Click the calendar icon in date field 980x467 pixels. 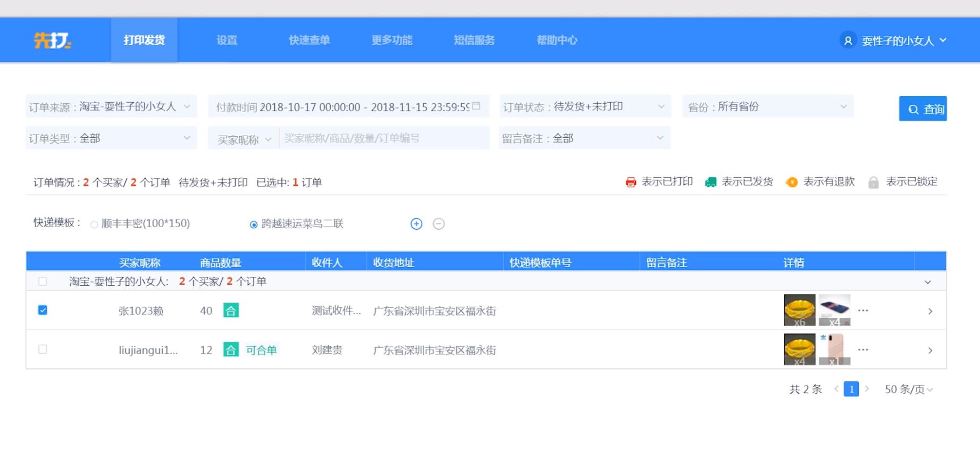click(x=476, y=106)
